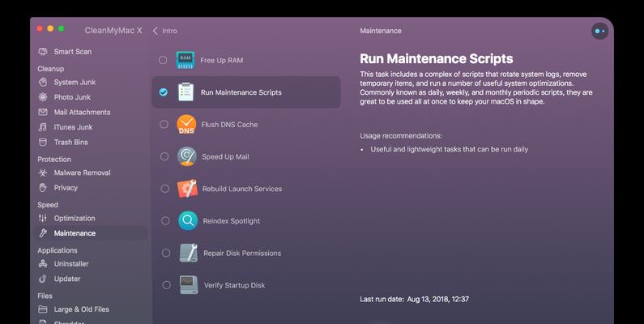Select the Reindex Spotlight label
This screenshot has height=324, width=644.
point(231,221)
